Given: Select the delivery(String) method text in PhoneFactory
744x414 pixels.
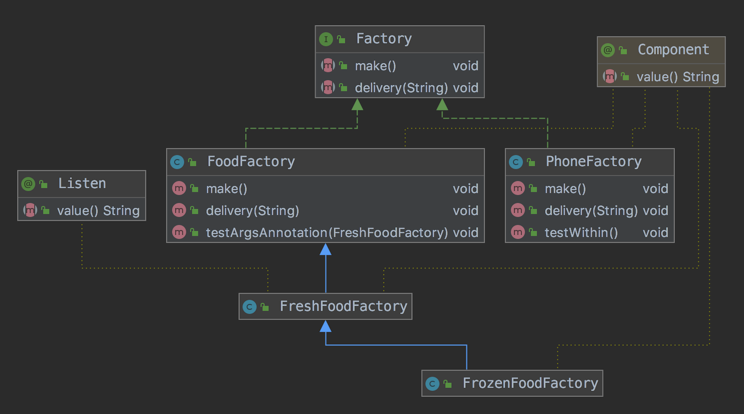Looking at the screenshot, I should pyautogui.click(x=590, y=211).
